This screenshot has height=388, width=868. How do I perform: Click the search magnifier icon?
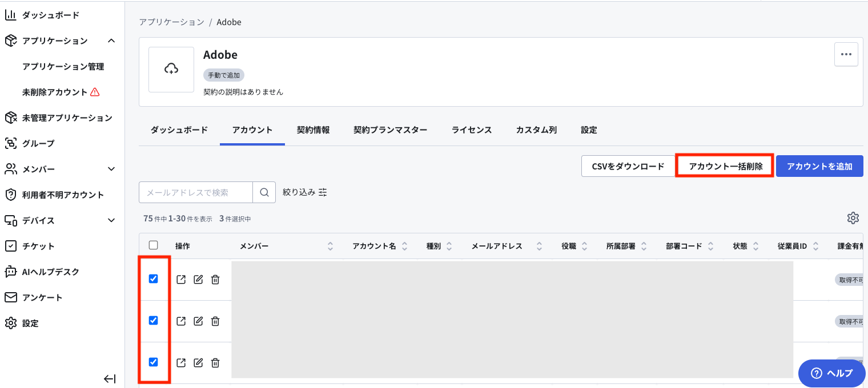pos(264,193)
